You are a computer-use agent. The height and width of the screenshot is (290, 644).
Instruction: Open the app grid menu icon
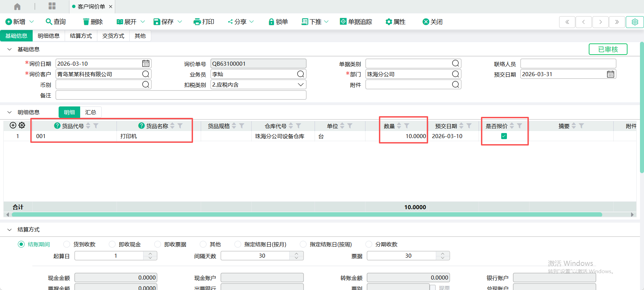pos(52,6)
